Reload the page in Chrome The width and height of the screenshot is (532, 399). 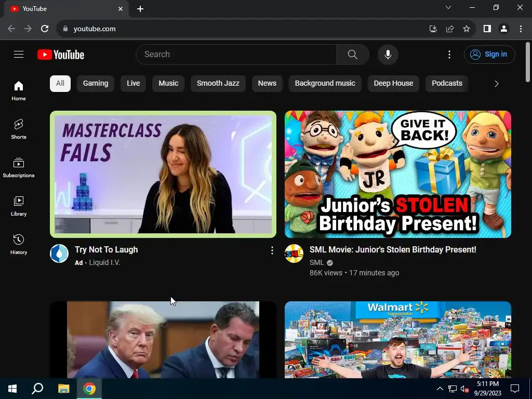coord(45,29)
